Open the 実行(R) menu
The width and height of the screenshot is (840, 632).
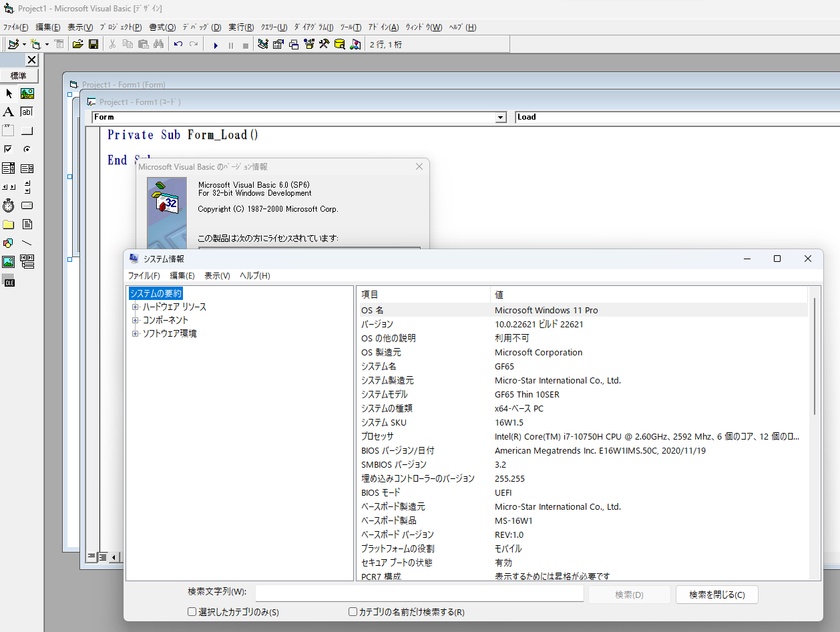click(241, 27)
